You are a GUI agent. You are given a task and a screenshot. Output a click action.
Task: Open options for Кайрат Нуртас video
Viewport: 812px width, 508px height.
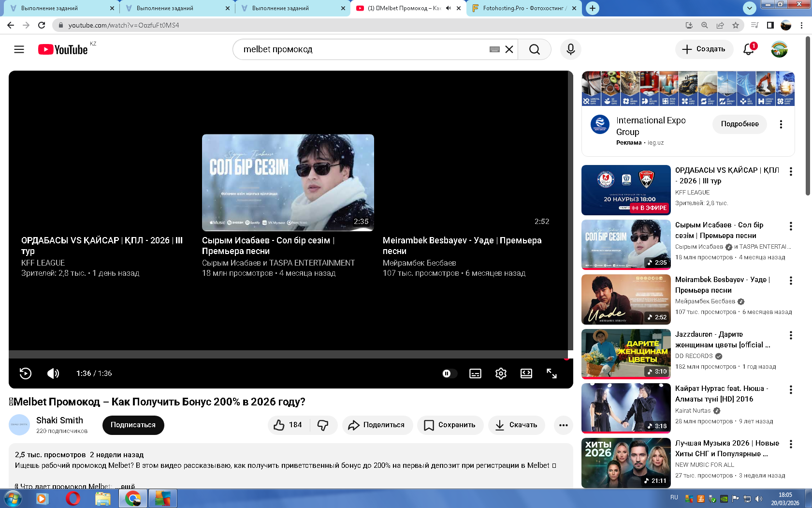[x=791, y=389]
